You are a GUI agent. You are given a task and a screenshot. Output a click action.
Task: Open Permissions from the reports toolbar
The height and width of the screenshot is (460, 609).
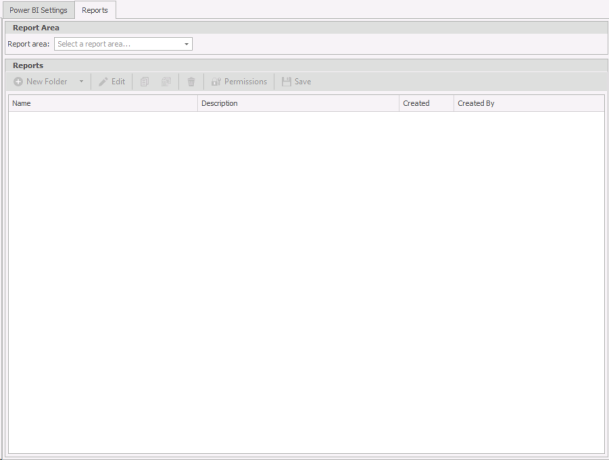point(239,81)
